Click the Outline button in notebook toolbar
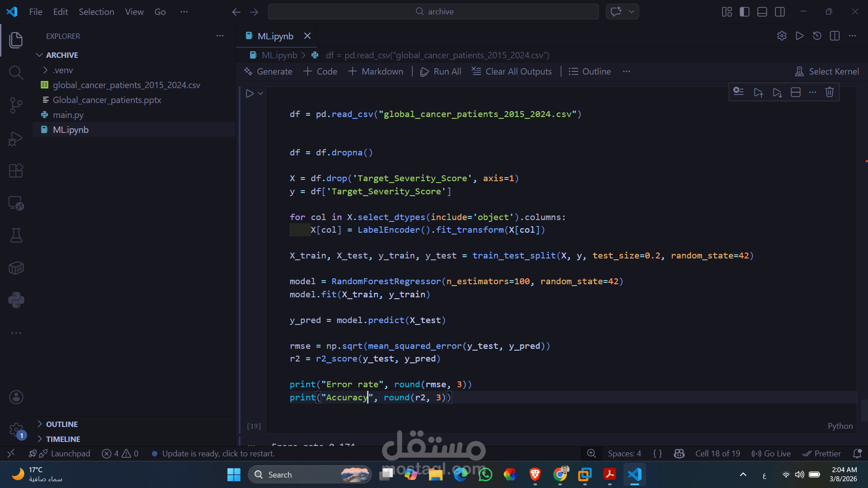The image size is (868, 488). 590,71
